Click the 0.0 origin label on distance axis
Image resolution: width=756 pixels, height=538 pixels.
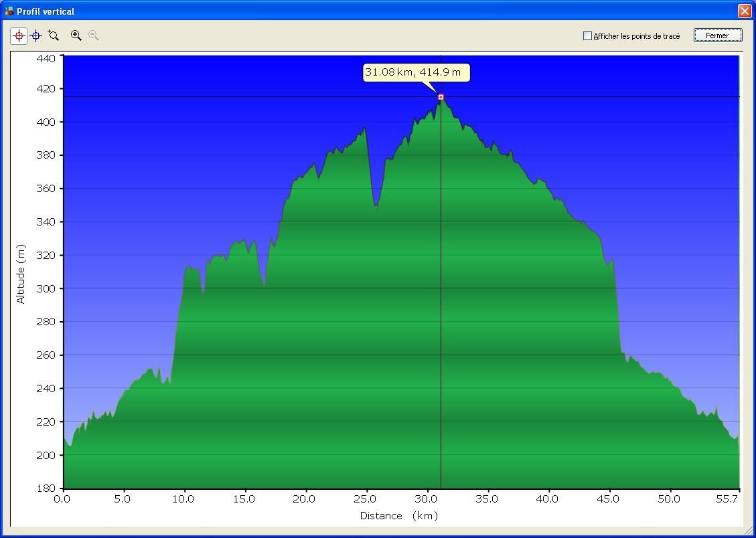coord(62,499)
